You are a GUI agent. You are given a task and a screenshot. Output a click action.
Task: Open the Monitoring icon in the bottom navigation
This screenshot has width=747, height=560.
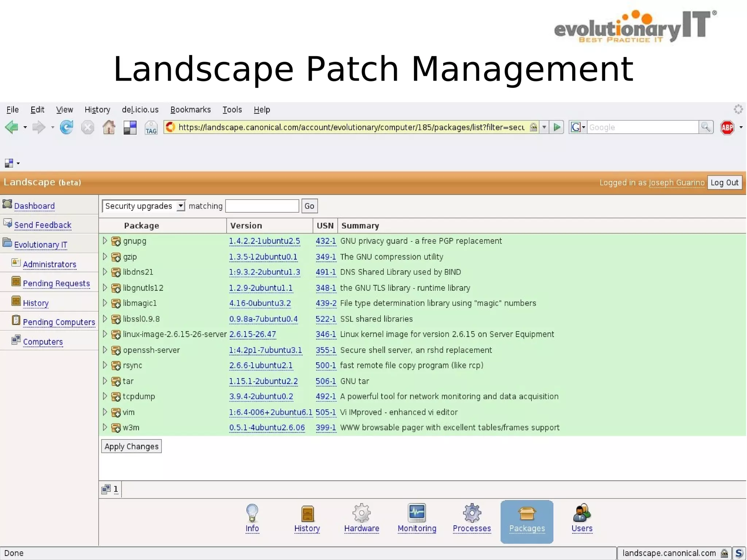[x=417, y=513]
